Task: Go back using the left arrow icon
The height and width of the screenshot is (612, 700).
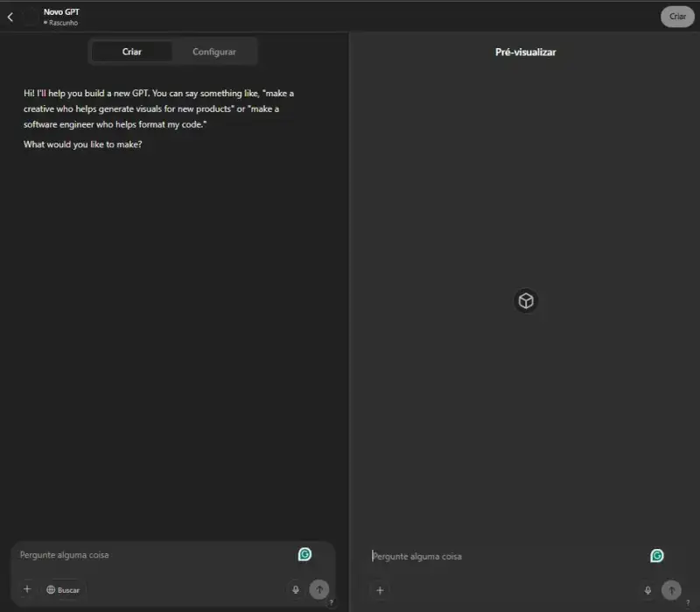Action: [10, 17]
